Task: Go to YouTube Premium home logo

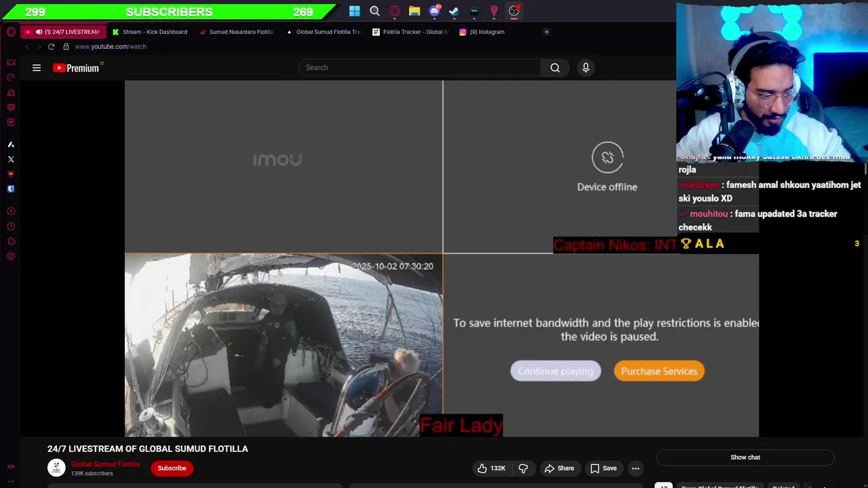Action: point(77,68)
